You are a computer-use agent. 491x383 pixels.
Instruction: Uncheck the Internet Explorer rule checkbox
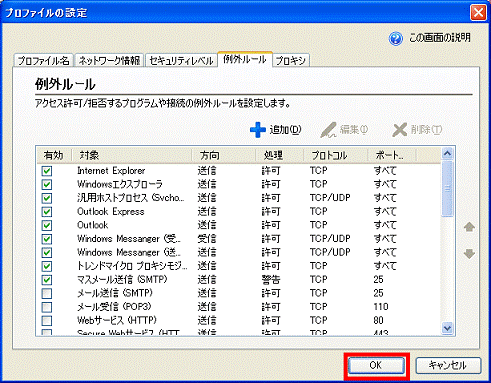(x=47, y=171)
